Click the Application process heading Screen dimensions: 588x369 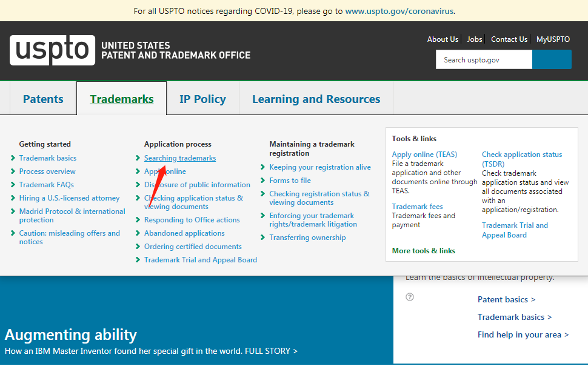tap(178, 144)
